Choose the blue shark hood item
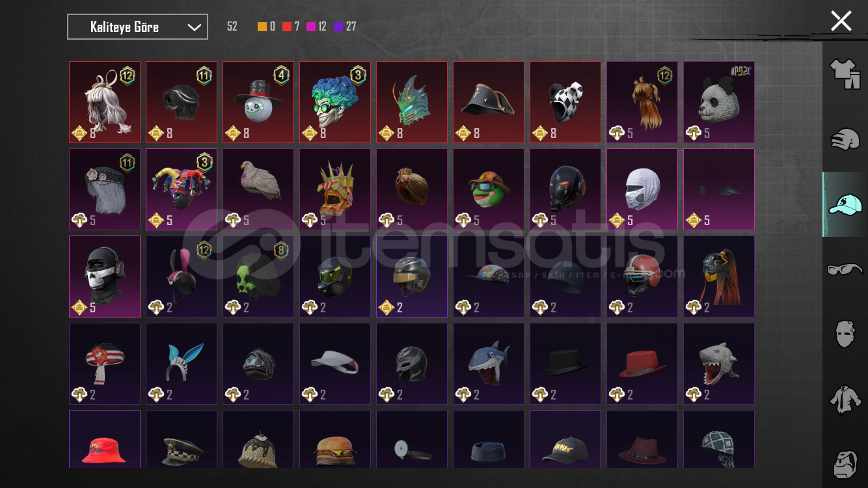The width and height of the screenshot is (868, 488). (x=489, y=364)
